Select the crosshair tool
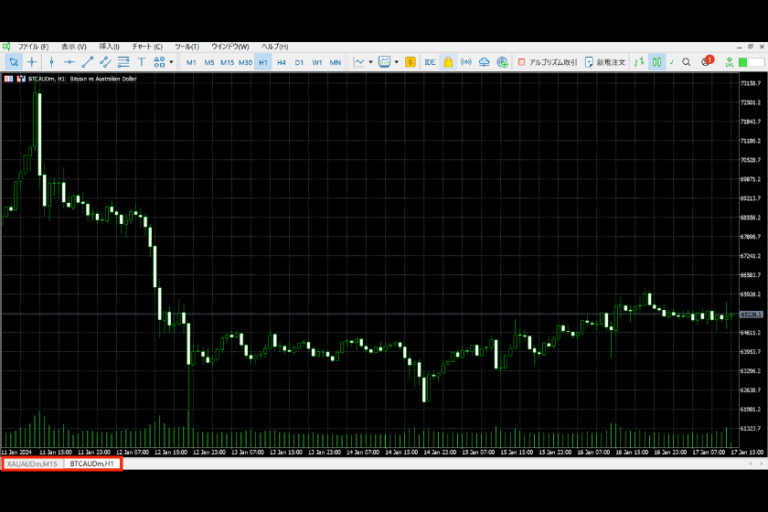Image resolution: width=768 pixels, height=512 pixels. pyautogui.click(x=32, y=62)
